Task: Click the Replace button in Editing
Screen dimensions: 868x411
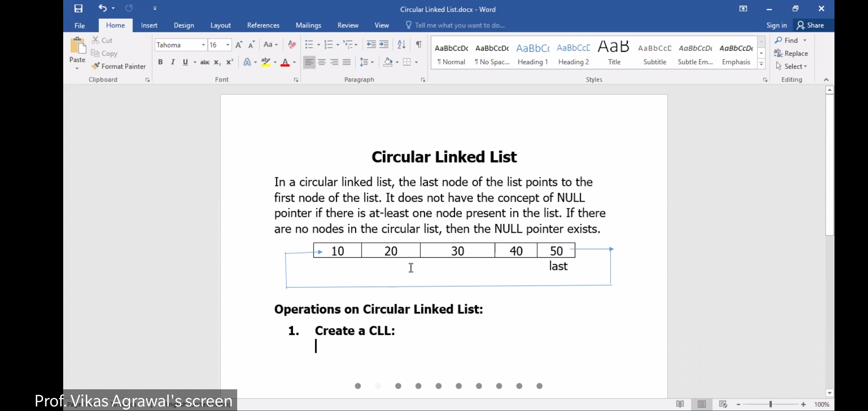Action: [x=791, y=53]
